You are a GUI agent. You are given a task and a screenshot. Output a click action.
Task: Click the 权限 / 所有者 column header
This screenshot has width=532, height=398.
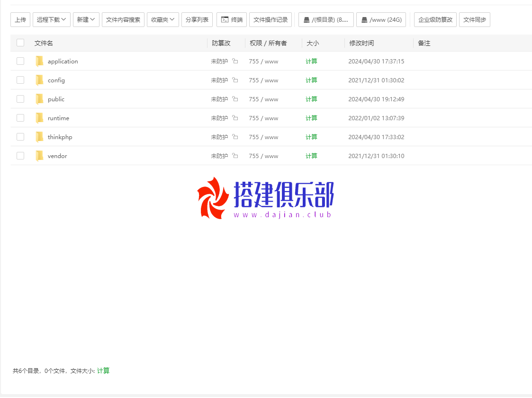[269, 43]
